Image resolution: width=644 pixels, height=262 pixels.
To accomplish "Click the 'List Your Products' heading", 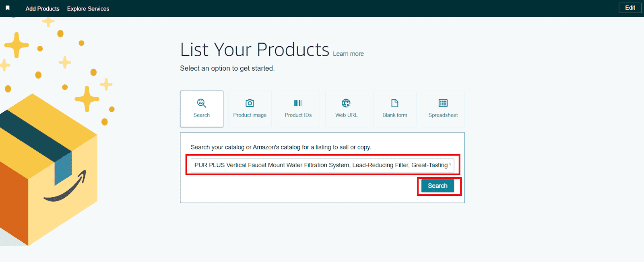I will pos(255,50).
